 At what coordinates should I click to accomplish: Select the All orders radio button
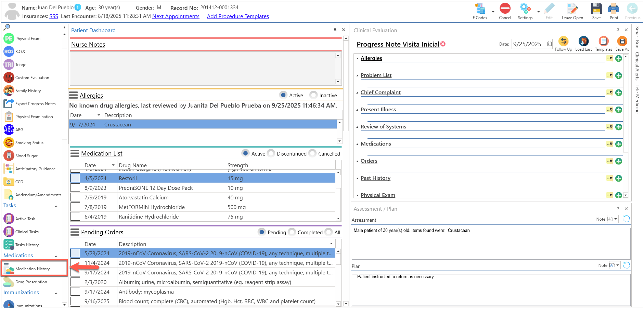tap(329, 232)
